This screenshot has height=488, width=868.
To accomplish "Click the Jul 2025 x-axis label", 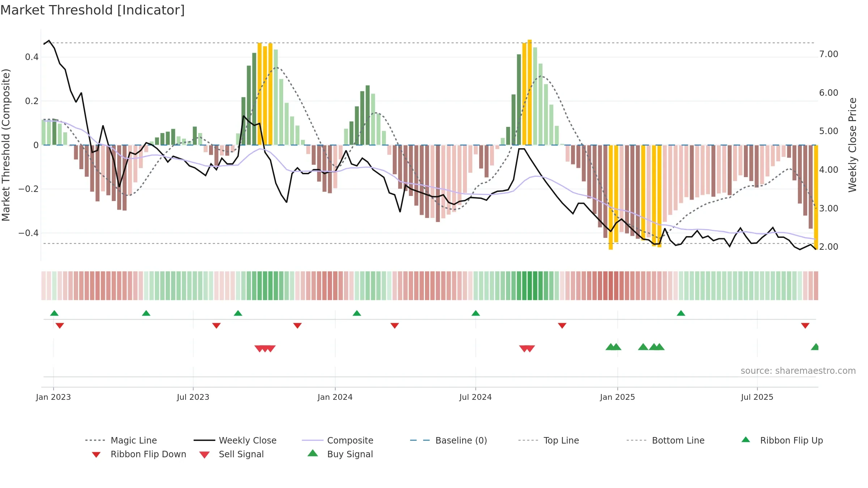I will pos(757,397).
